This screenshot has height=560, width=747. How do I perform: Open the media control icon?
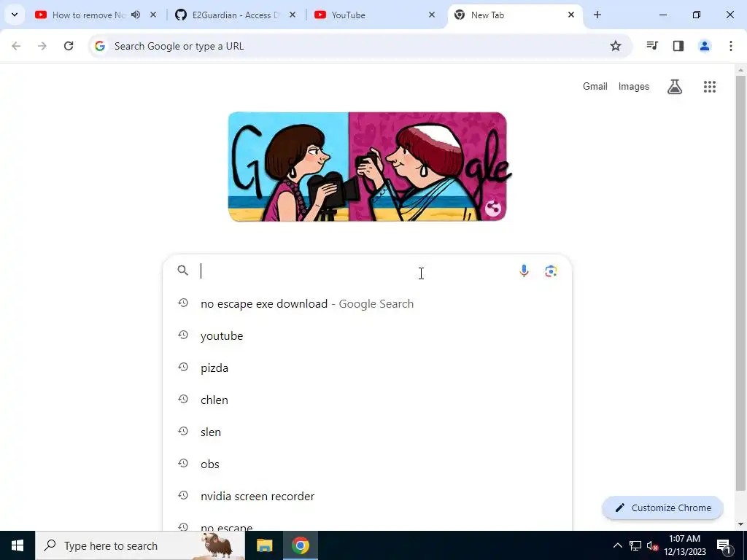click(652, 46)
